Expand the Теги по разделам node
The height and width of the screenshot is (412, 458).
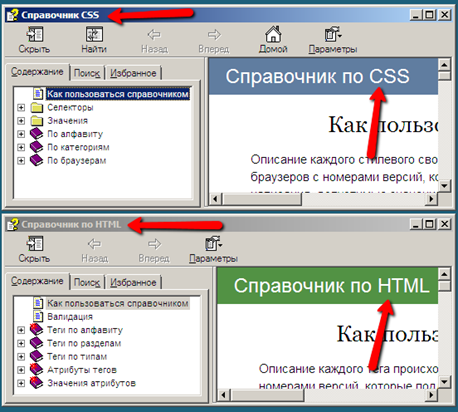21,343
